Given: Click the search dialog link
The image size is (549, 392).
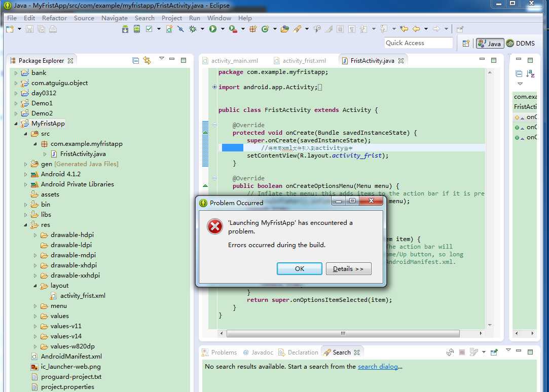Looking at the screenshot, I should point(378,367).
